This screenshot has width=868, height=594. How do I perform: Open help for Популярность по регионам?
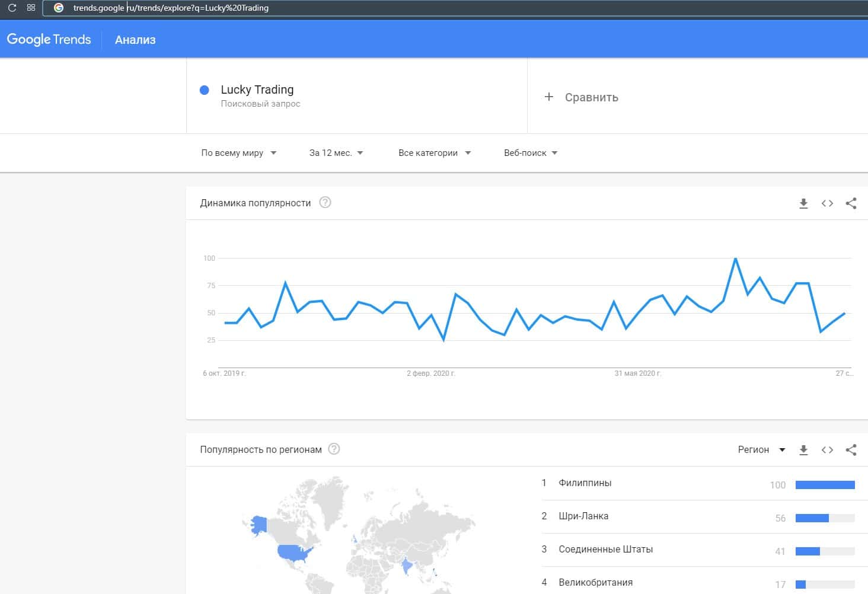coord(334,449)
